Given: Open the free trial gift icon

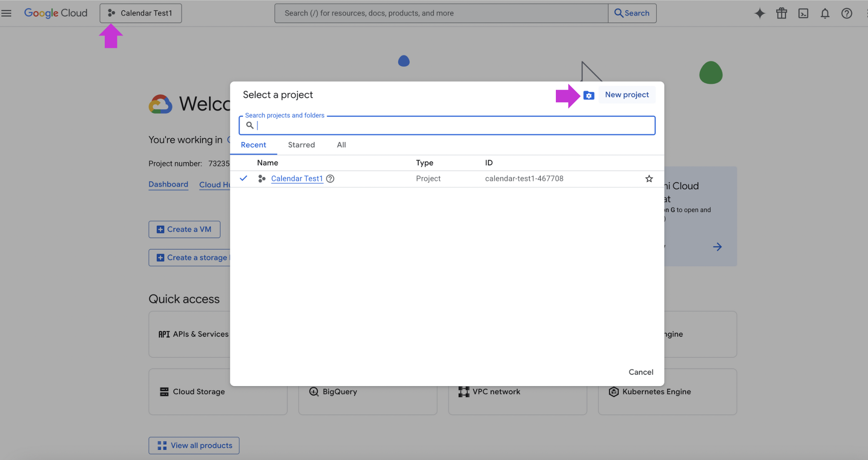Looking at the screenshot, I should pyautogui.click(x=781, y=13).
